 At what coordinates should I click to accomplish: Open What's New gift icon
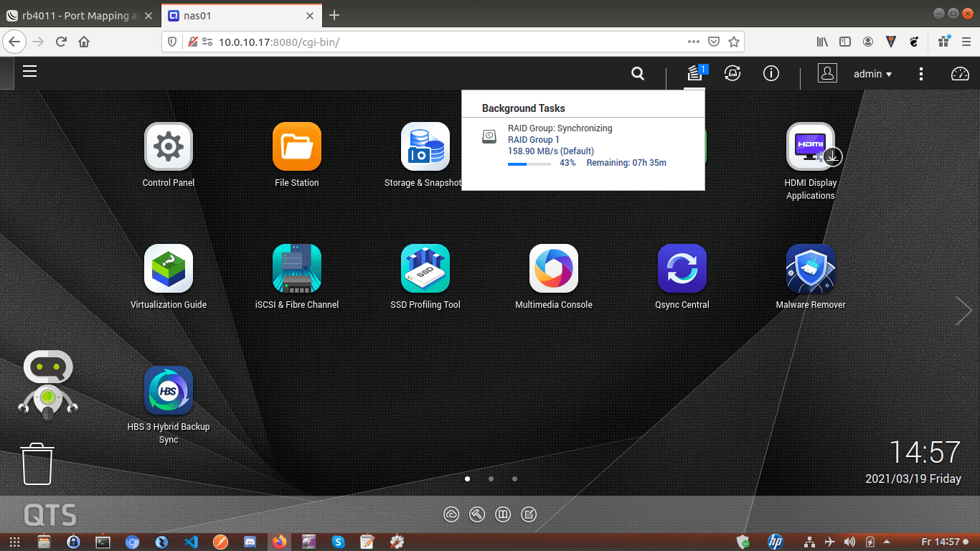pyautogui.click(x=943, y=41)
